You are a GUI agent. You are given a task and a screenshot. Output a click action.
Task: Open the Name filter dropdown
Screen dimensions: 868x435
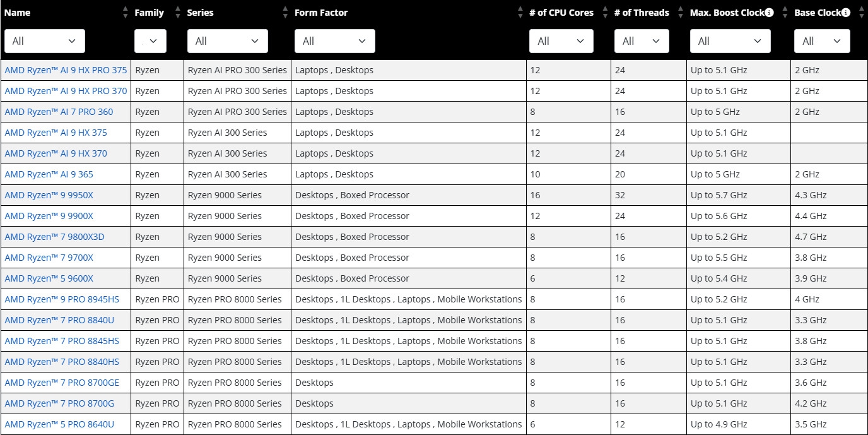(44, 41)
